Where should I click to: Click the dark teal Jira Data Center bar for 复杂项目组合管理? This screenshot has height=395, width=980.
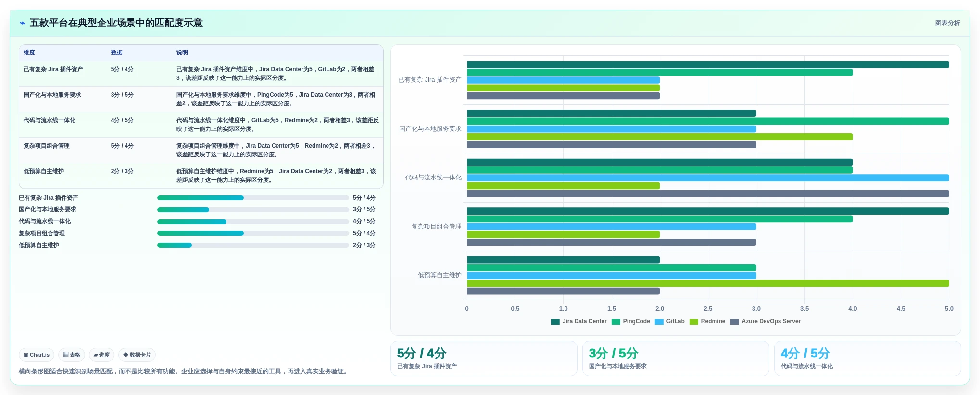click(x=708, y=211)
